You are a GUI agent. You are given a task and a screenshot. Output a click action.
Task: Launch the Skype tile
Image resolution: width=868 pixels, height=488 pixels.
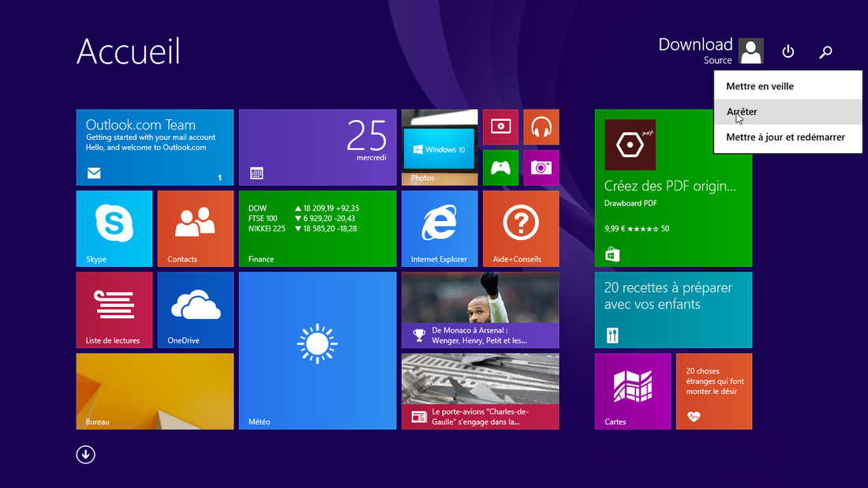(114, 229)
